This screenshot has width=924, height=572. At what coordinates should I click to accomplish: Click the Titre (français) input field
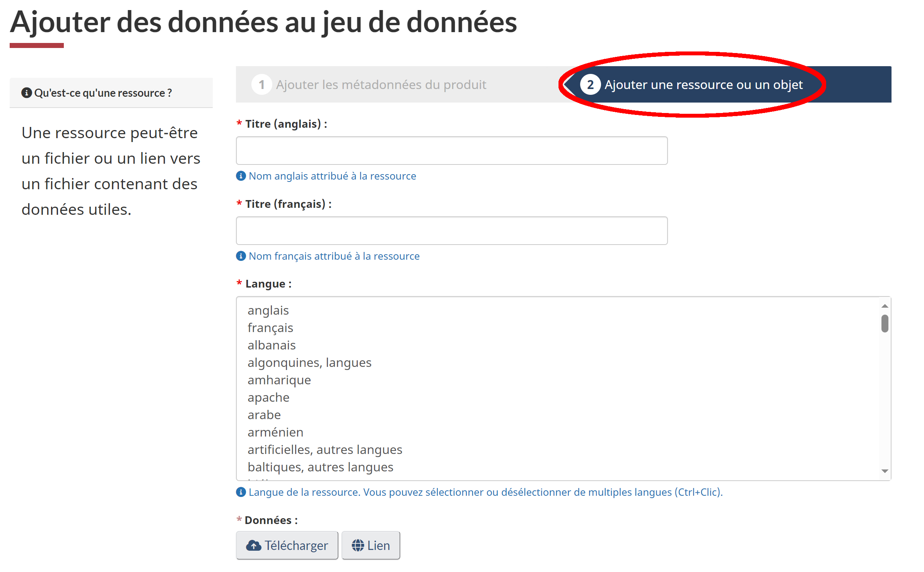[452, 231]
